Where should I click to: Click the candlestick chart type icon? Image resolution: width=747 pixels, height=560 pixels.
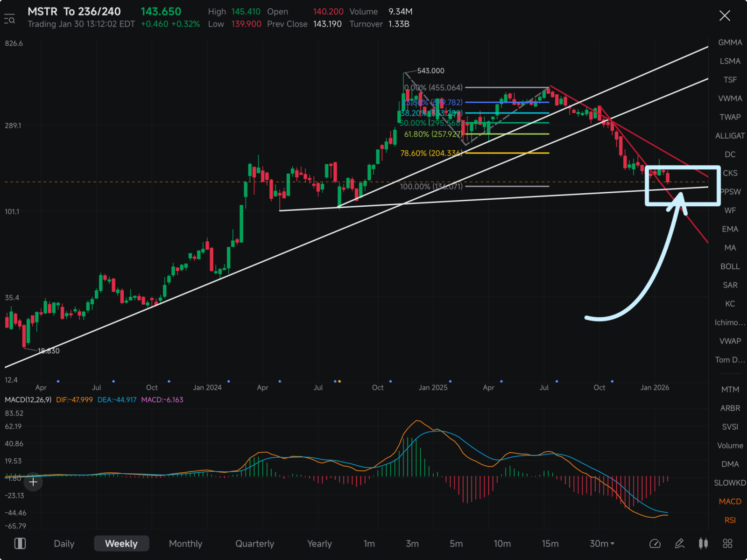pos(703,543)
